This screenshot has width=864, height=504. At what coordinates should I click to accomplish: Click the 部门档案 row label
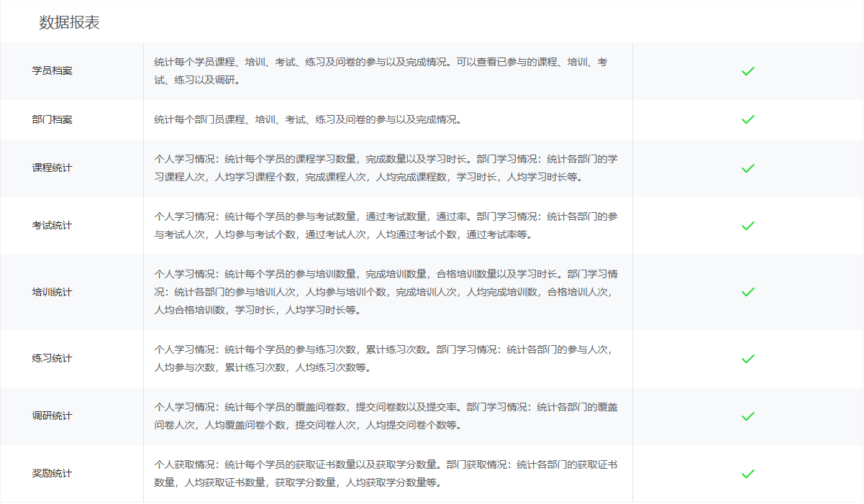point(53,119)
